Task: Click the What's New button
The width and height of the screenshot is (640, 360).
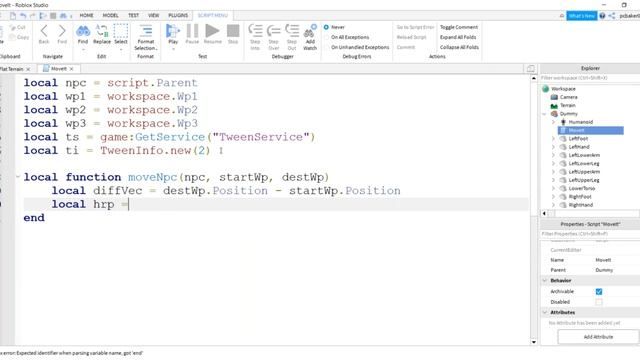Action: [x=582, y=16]
